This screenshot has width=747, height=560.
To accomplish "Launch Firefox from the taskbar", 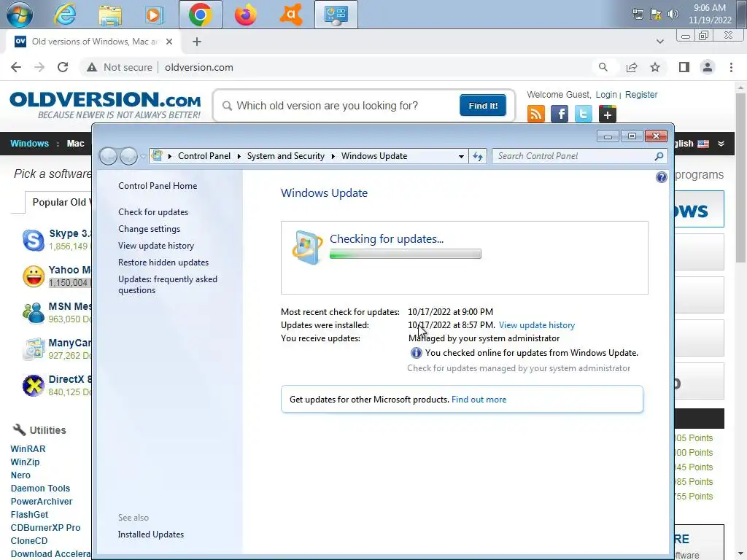I will click(245, 15).
